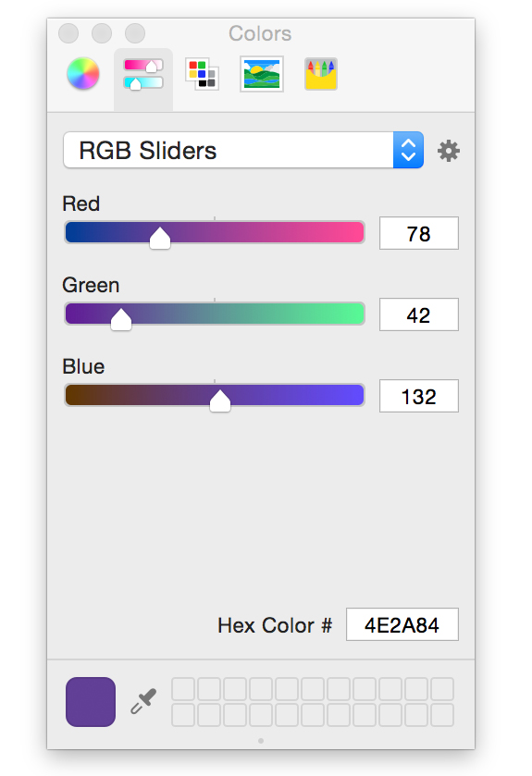The width and height of the screenshot is (532, 776).
Task: Activate the eyedropper color sampler tool
Action: [x=143, y=701]
